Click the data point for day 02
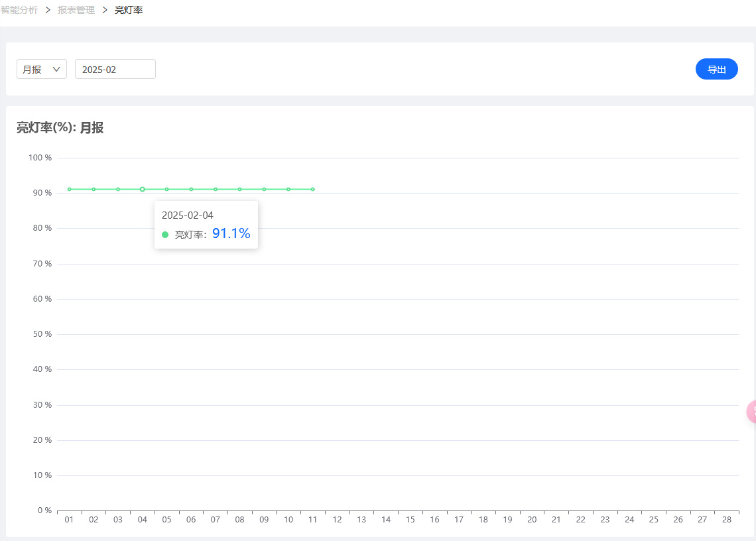The height and width of the screenshot is (541, 756). click(x=94, y=190)
